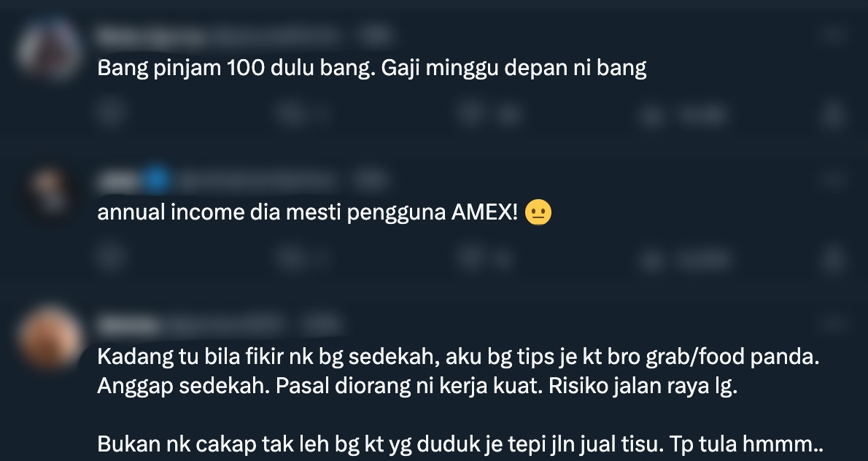The height and width of the screenshot is (461, 868).
Task: Share the 'Bang pinjam 100 dulu' tweet
Action: (x=833, y=115)
